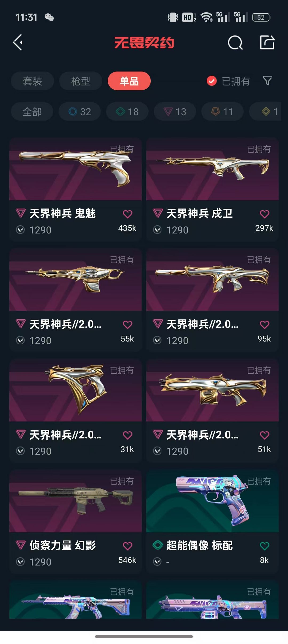The width and height of the screenshot is (288, 644).
Task: Favorite the 侦察力量 幻影 heart icon
Action: coord(127,546)
